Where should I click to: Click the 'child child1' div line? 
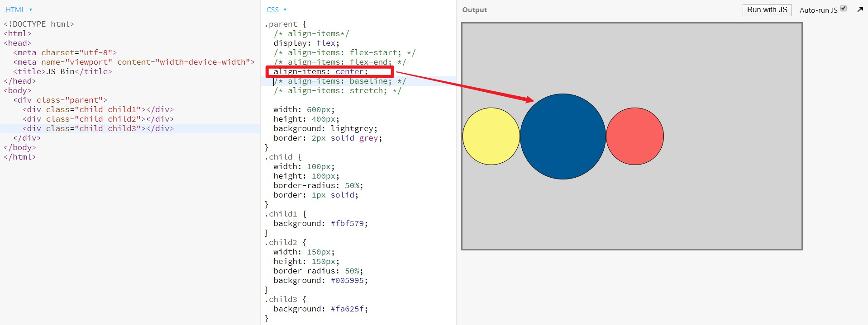(x=98, y=109)
